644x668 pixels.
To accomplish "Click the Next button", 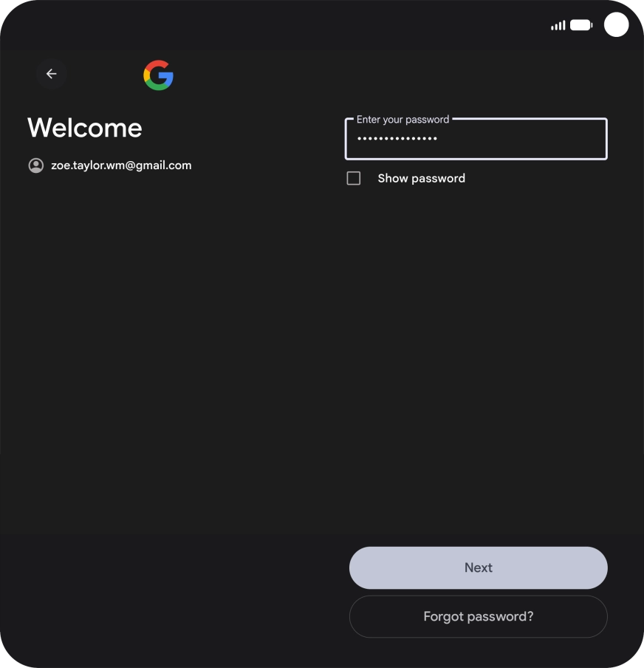I will pyautogui.click(x=479, y=568).
